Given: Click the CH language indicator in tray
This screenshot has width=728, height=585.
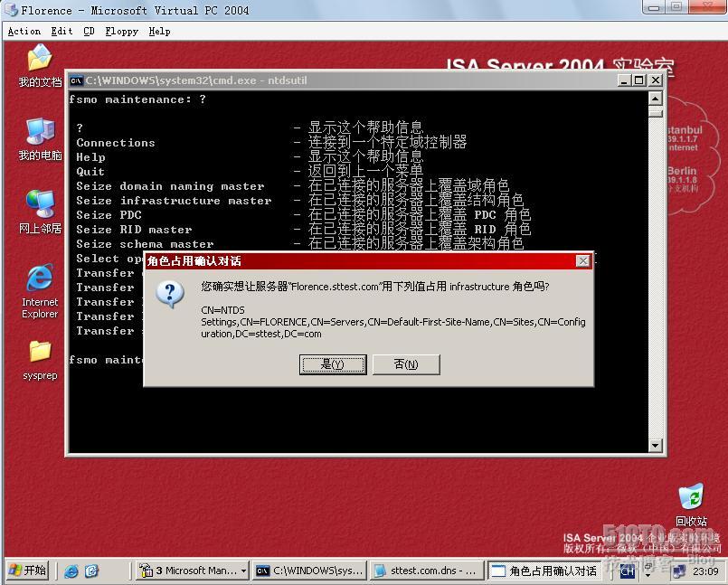Looking at the screenshot, I should [628, 571].
